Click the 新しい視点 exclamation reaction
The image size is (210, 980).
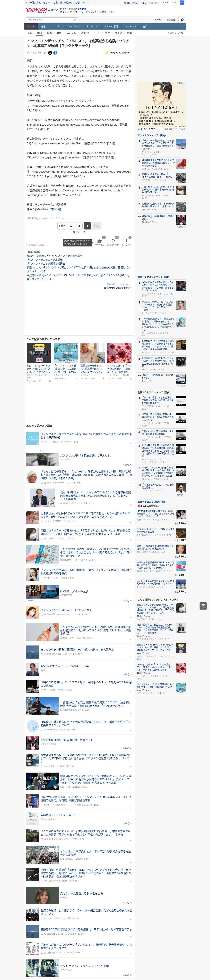(x=127, y=241)
